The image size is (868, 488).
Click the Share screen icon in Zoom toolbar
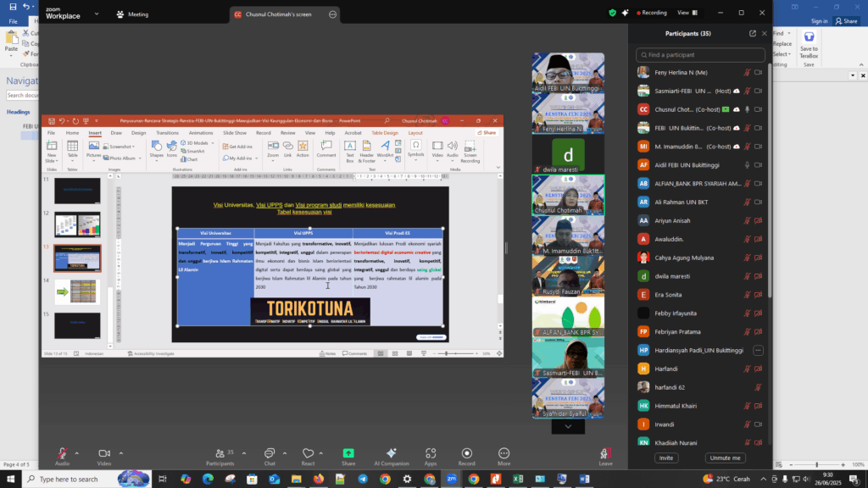coord(348,453)
